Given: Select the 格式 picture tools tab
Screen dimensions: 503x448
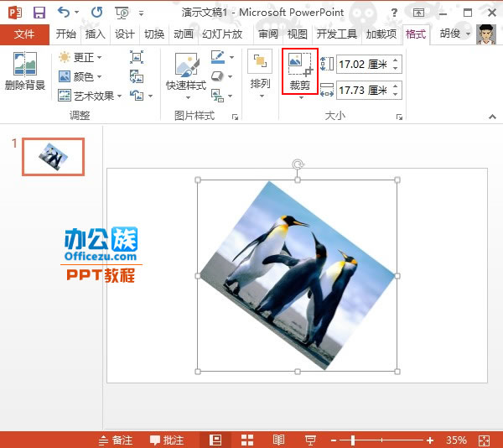Looking at the screenshot, I should (416, 34).
